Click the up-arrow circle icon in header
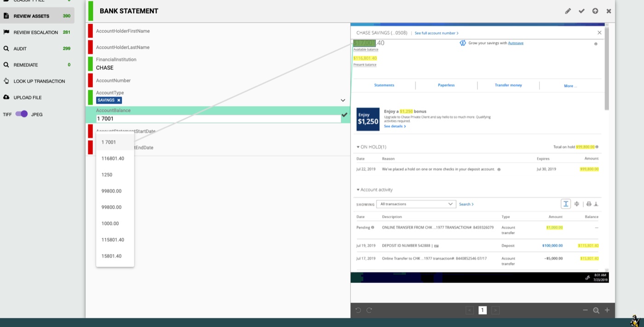The image size is (644, 327). 595,11
